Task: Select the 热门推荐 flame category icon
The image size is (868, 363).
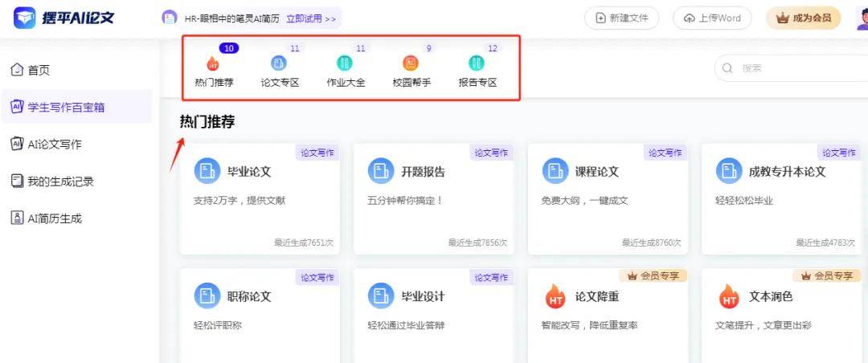Action: 213,63
